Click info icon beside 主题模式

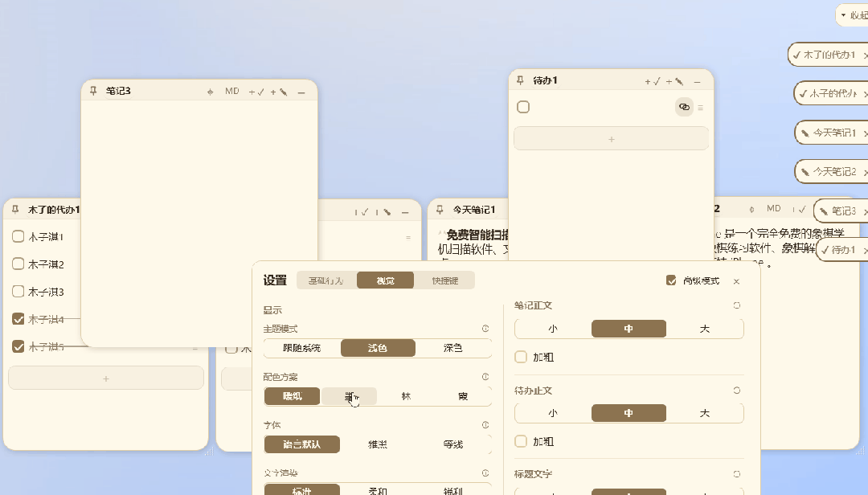485,329
